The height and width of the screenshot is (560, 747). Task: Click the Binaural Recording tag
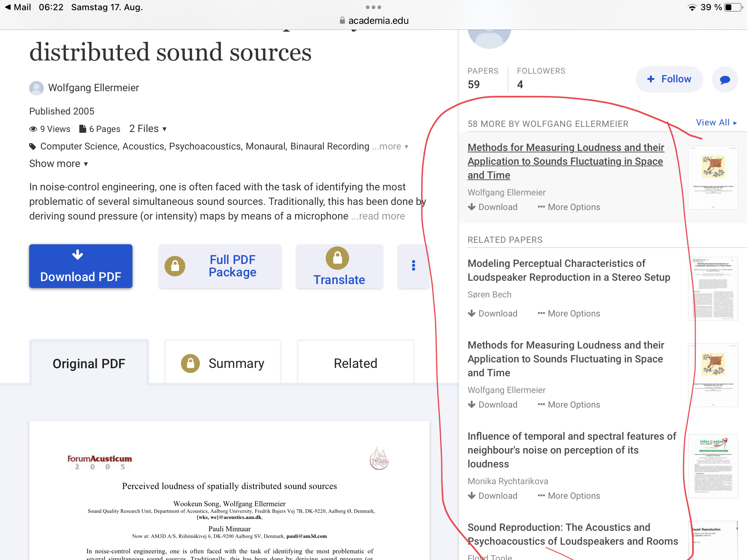click(330, 147)
